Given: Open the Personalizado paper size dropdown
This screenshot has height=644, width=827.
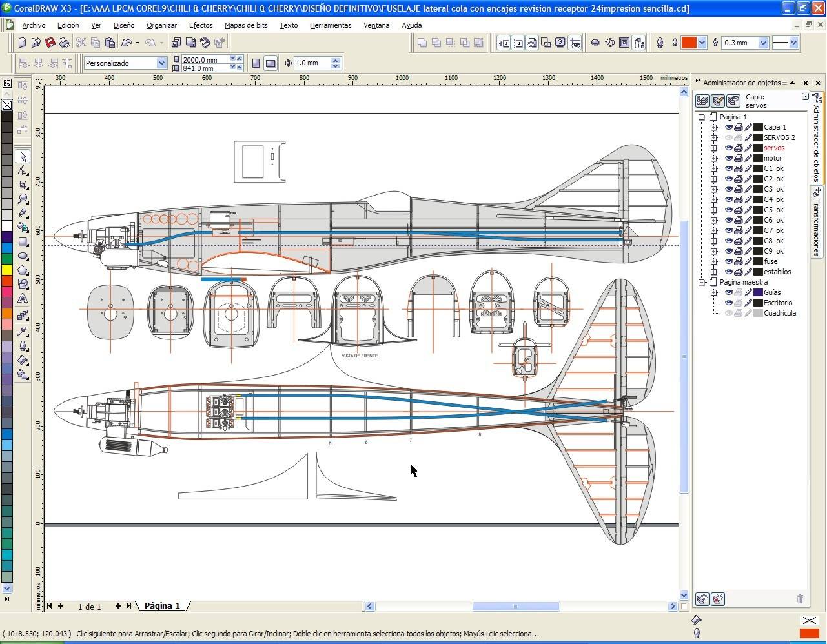Looking at the screenshot, I should (x=161, y=63).
